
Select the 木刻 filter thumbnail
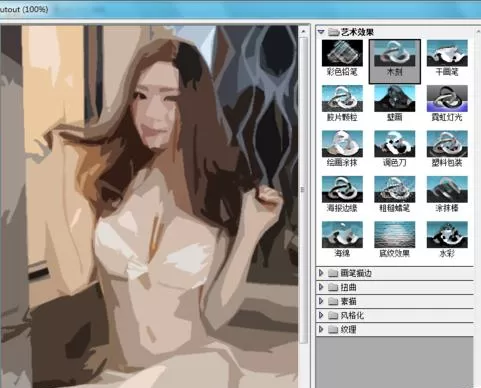pos(395,53)
